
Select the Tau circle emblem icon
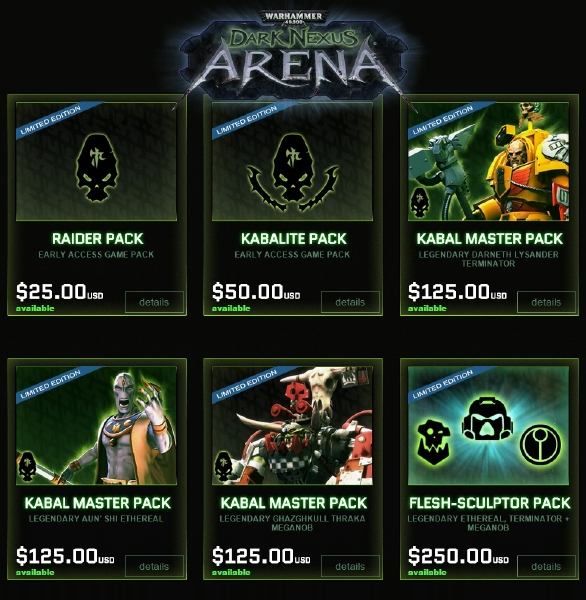(x=541, y=444)
